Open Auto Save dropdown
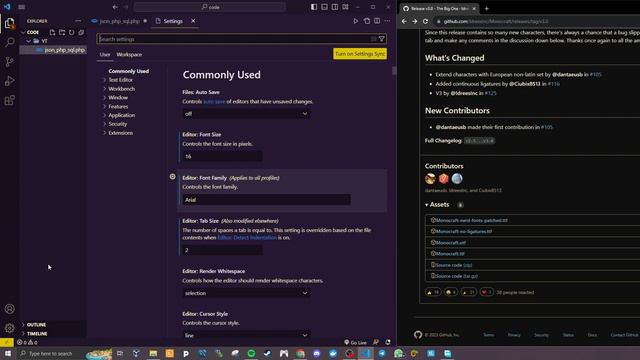 (246, 114)
